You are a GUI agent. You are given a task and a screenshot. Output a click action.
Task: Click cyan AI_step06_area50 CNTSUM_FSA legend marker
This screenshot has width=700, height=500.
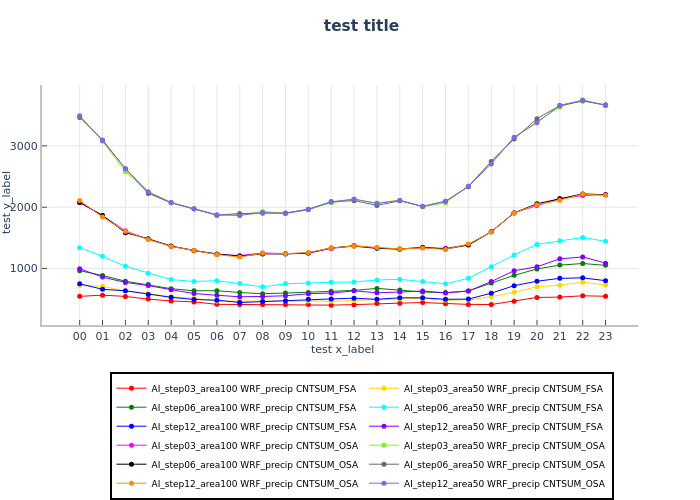[384, 407]
